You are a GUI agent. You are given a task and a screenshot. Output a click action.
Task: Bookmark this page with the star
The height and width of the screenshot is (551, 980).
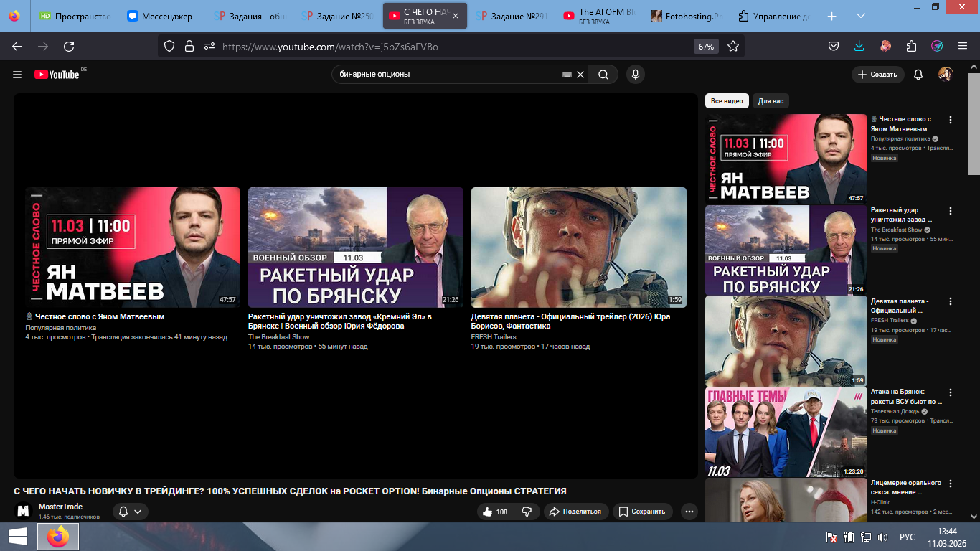[733, 46]
